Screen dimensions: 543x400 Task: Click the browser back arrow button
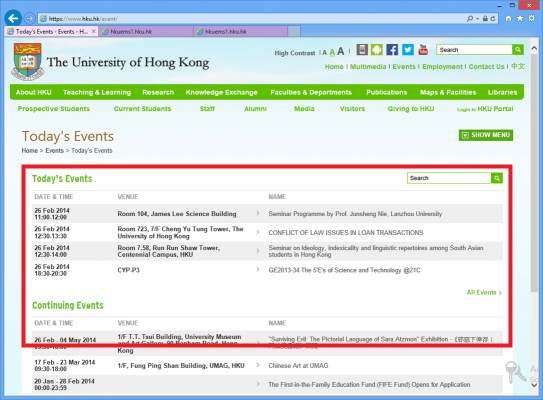point(13,18)
